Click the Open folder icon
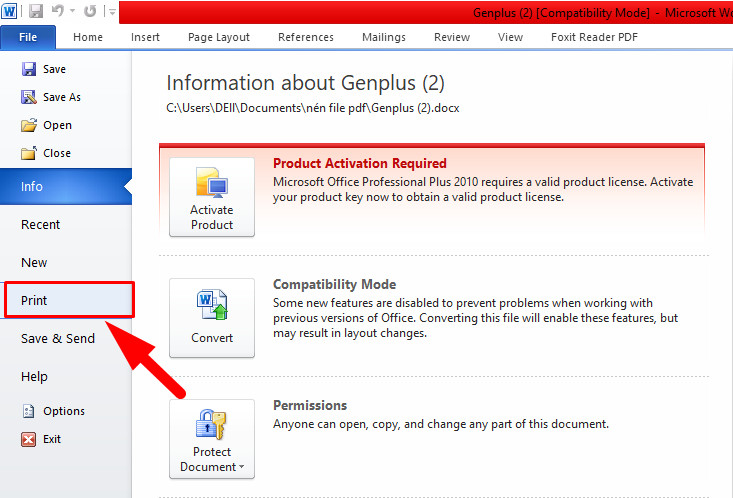The image size is (733, 498). point(29,125)
